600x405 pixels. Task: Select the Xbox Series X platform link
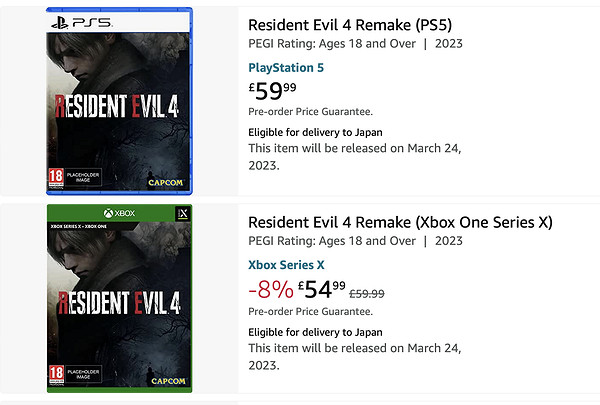[286, 264]
